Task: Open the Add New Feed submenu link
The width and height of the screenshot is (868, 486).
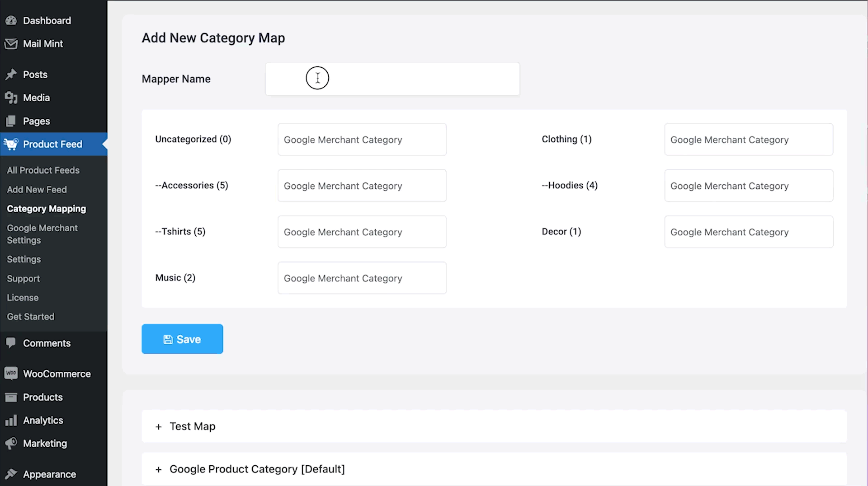Action: point(37,190)
